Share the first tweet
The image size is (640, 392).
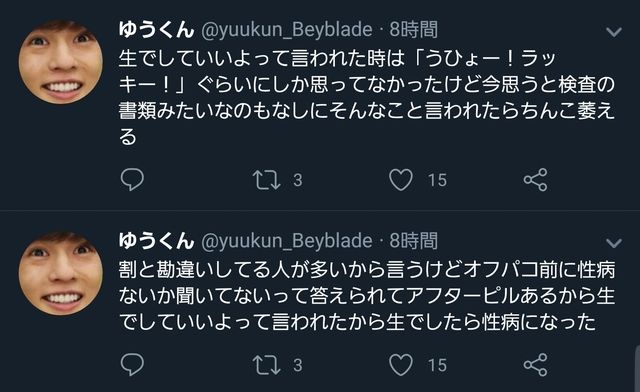click(x=536, y=180)
